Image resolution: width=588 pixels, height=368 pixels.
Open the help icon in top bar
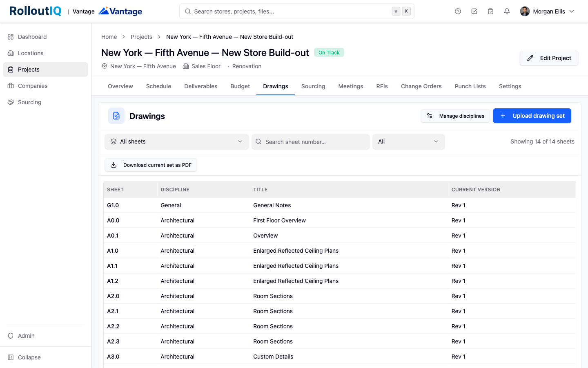[x=458, y=11]
